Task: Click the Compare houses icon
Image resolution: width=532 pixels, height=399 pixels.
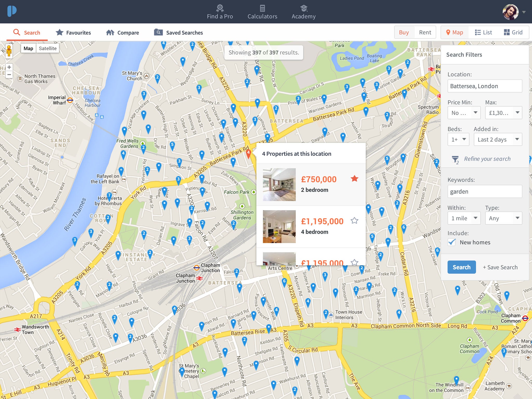Action: 110,32
